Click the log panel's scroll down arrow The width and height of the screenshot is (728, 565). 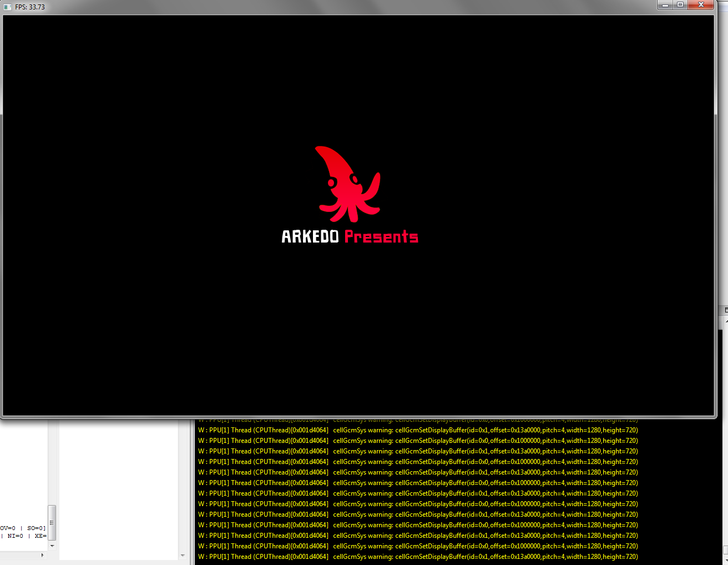726,562
